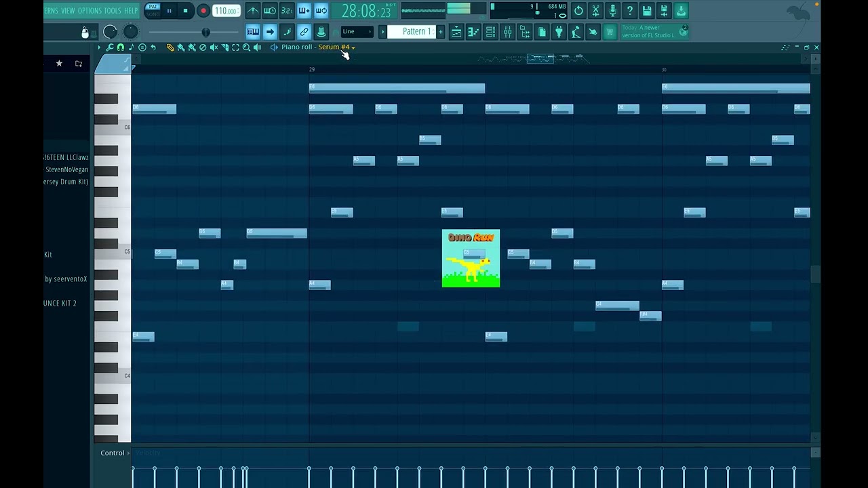Open the wrench Tools menu in piano roll

pyautogui.click(x=109, y=47)
